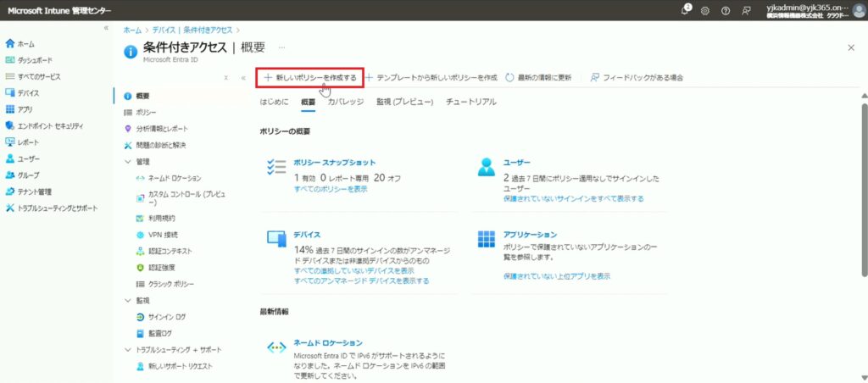Click 最新の情報に更新 refresh button

[538, 77]
